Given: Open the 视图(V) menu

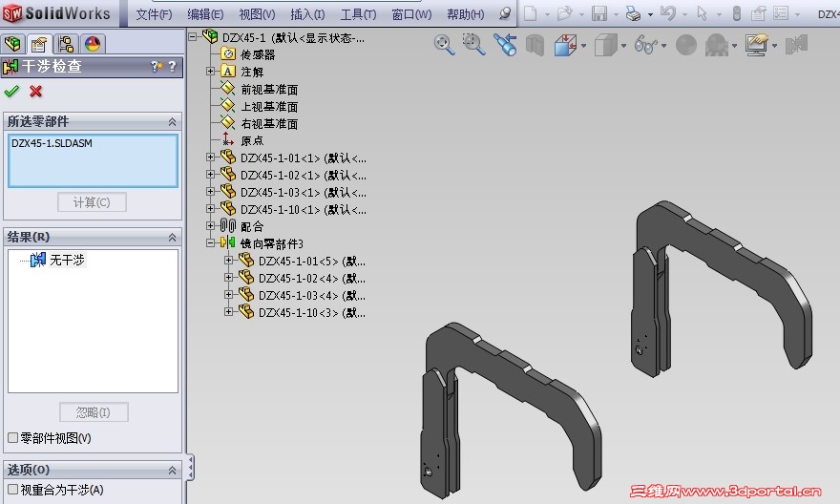Looking at the screenshot, I should tap(257, 14).
